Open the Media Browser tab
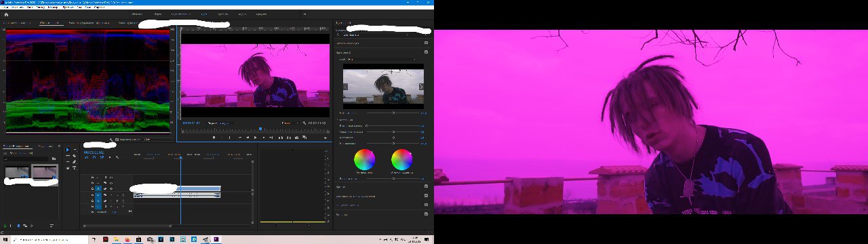 click(45, 146)
